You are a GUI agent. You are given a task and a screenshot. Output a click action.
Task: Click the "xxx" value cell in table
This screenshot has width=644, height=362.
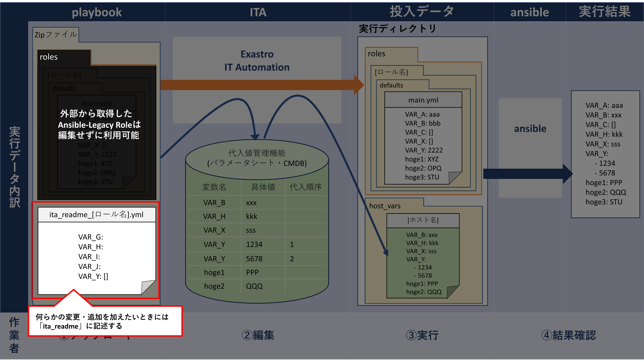(251, 203)
